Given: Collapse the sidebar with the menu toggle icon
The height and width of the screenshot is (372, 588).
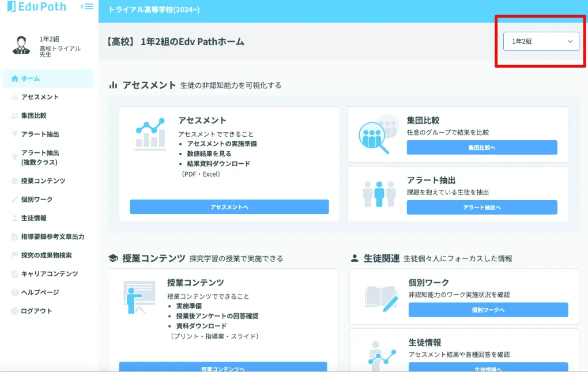Looking at the screenshot, I should click(x=87, y=6).
